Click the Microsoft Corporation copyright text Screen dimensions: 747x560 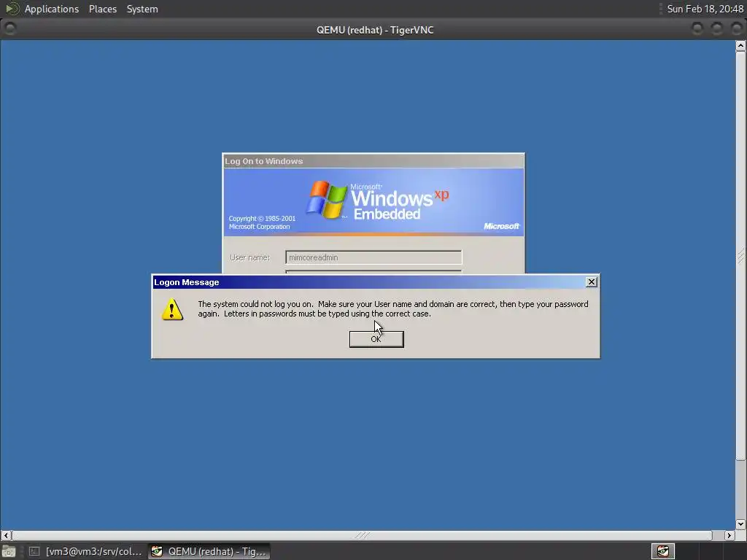(x=262, y=223)
